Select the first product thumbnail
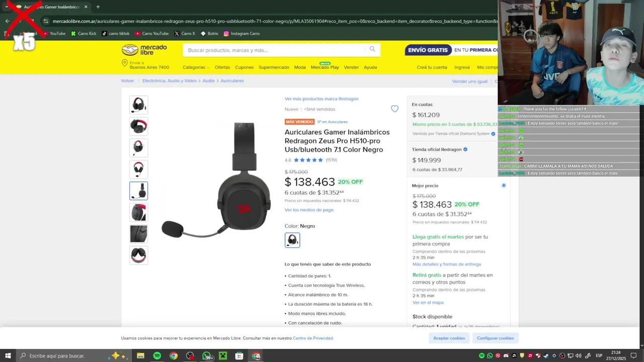This screenshot has width=644, height=362. [x=138, y=105]
